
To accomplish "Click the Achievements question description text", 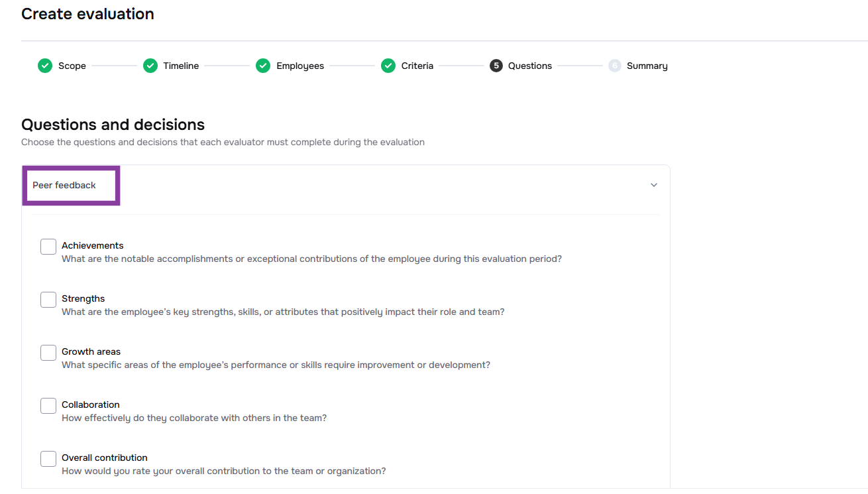I will point(311,259).
